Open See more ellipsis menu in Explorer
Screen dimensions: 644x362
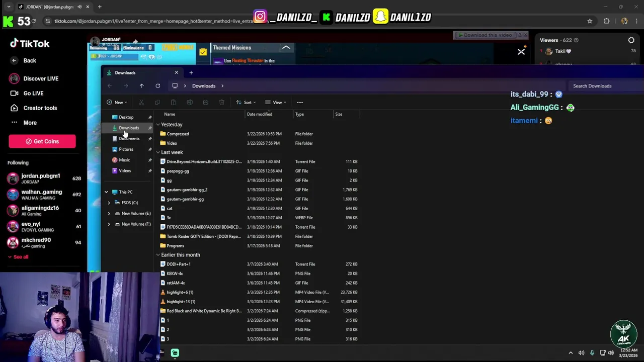(300, 103)
